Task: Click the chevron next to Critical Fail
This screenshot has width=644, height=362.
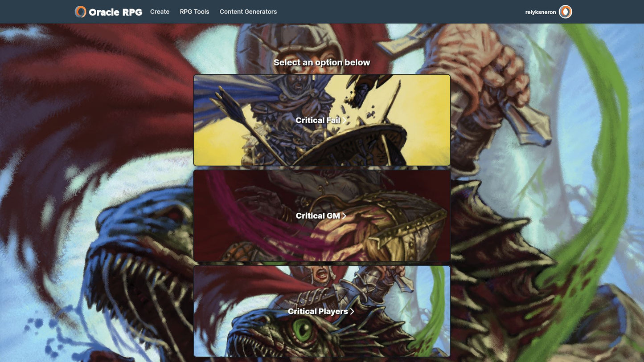Action: (x=345, y=120)
